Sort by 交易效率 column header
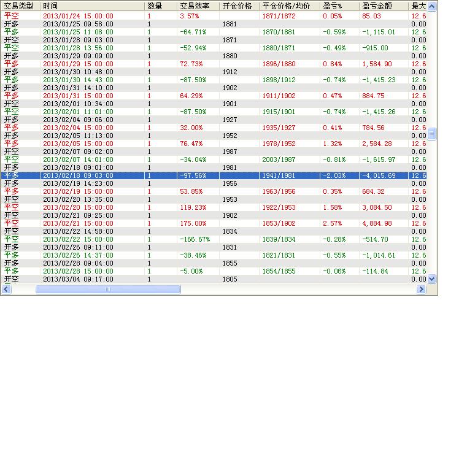Image resolution: width=467 pixels, height=476 pixels. (x=198, y=6)
